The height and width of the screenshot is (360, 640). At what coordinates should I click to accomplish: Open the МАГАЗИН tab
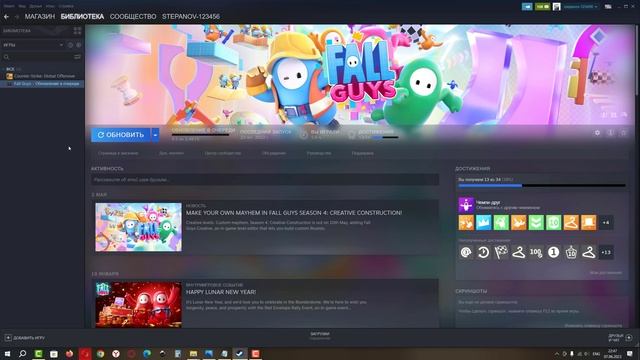(40, 17)
